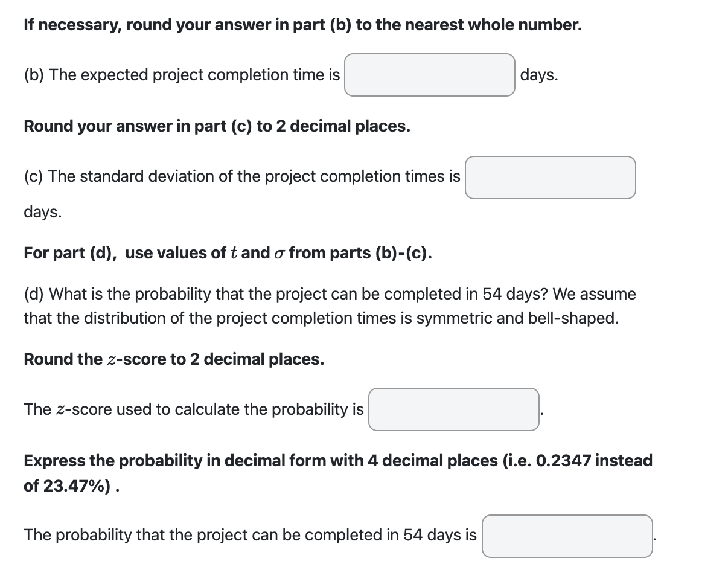This screenshot has width=728, height=564.
Task: Click the decimal form instruction text
Action: [x=337, y=460]
